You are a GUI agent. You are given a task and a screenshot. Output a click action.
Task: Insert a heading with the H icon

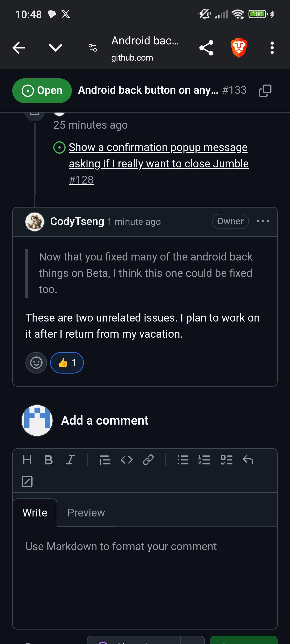point(27,460)
